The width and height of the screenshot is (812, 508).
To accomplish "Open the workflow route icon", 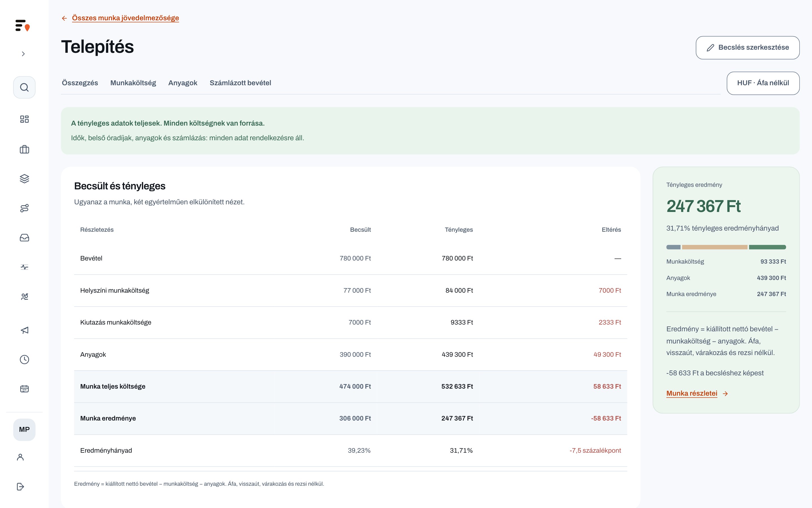I will click(x=24, y=208).
